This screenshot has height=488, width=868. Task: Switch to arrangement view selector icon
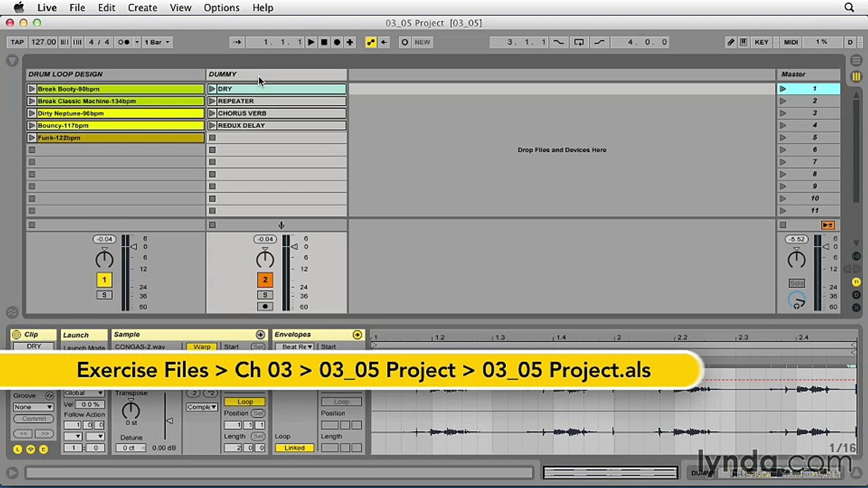pos(856,61)
